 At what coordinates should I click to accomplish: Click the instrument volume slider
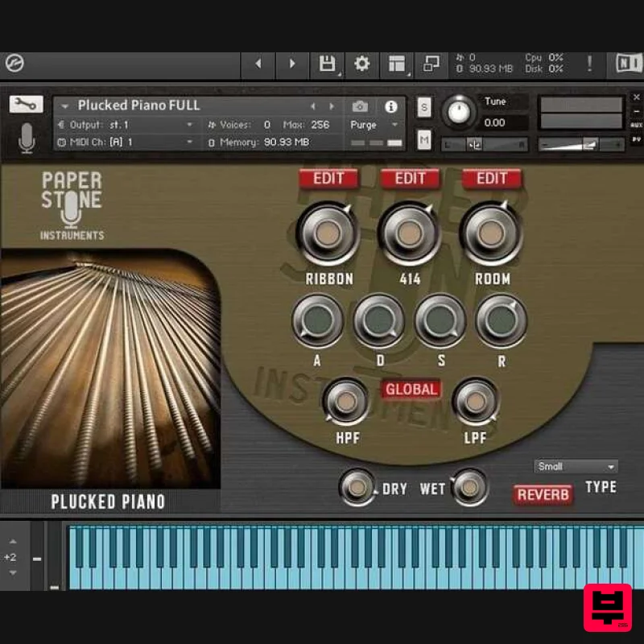coord(581,145)
